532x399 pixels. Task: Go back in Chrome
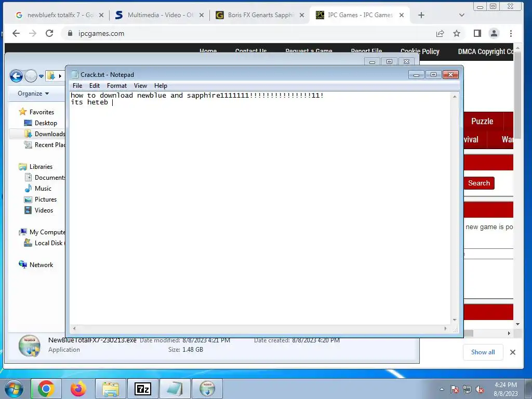point(16,33)
